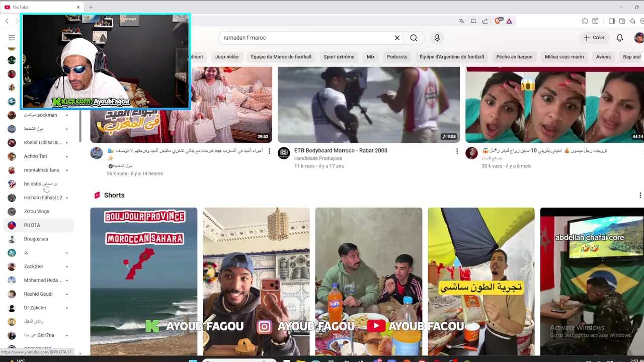Click the 'ramadan f maroc' search field

tap(307, 38)
